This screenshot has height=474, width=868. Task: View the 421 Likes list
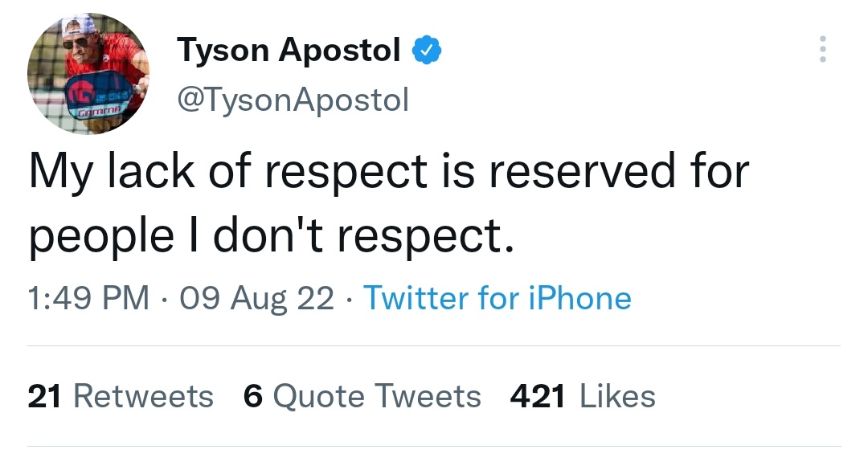pyautogui.click(x=583, y=396)
